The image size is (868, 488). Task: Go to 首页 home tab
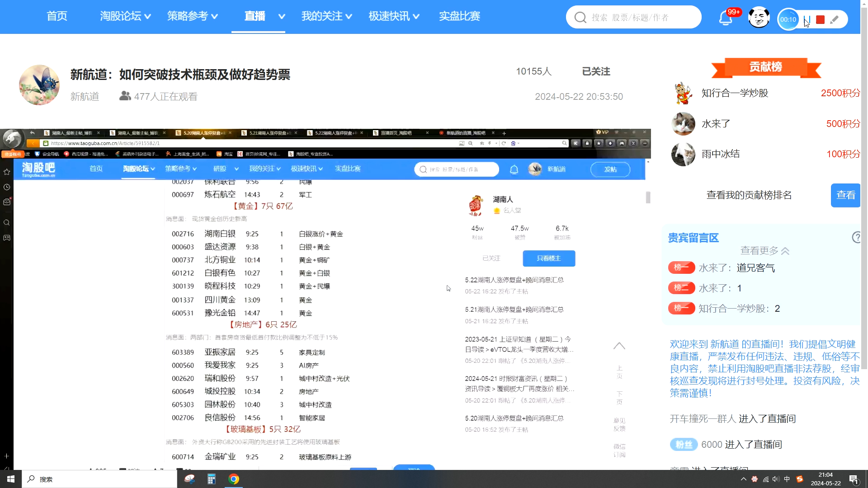(x=57, y=16)
